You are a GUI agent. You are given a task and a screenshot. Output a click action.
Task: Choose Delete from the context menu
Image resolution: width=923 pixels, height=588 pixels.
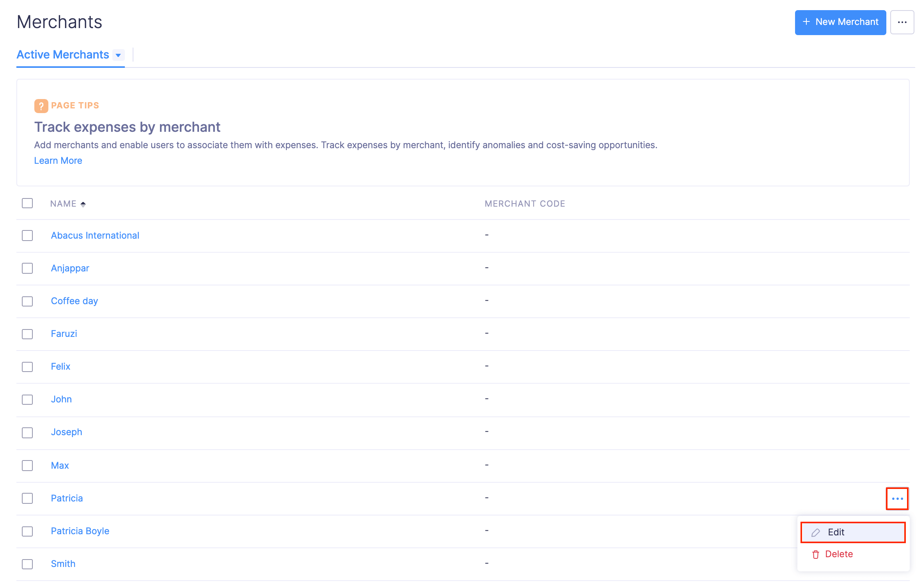839,554
